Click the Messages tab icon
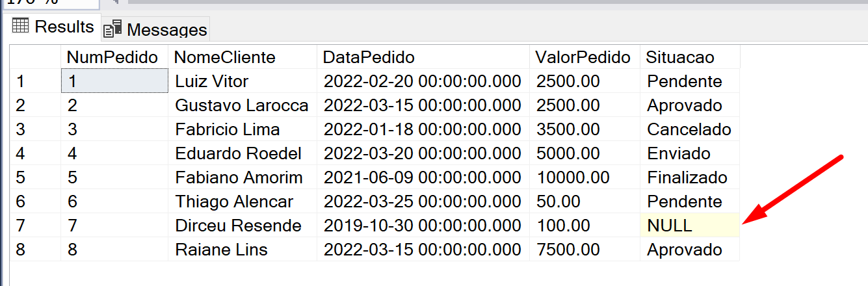868x286 pixels. 113,29
